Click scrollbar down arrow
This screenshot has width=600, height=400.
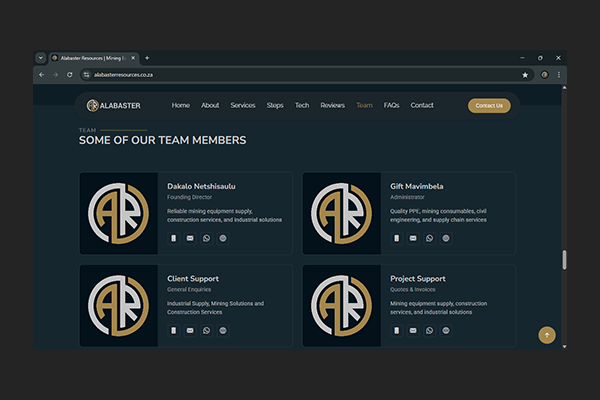(564, 346)
